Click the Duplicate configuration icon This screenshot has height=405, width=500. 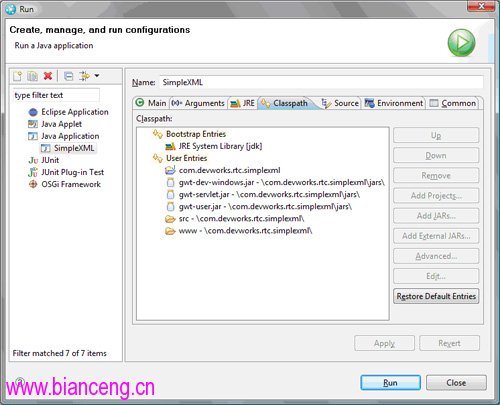click(x=32, y=76)
